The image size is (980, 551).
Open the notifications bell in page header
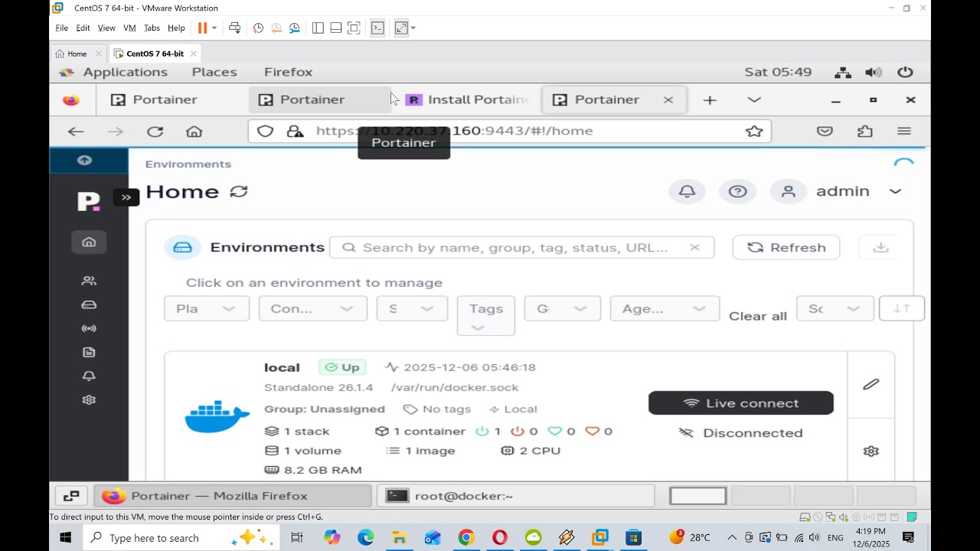687,191
